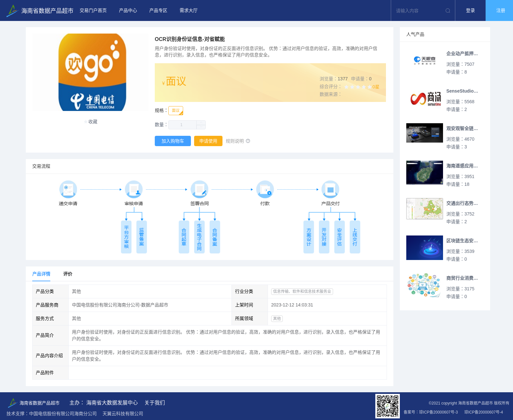This screenshot has width=513, height=420.
Task: Click the rating stars next to 综合评分
Action: [x=358, y=87]
